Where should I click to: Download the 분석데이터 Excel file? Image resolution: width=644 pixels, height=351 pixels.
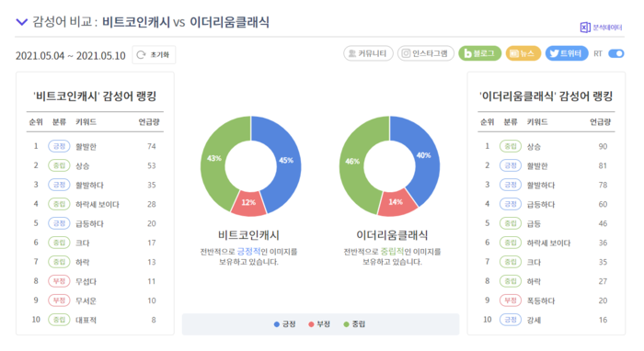click(x=601, y=28)
